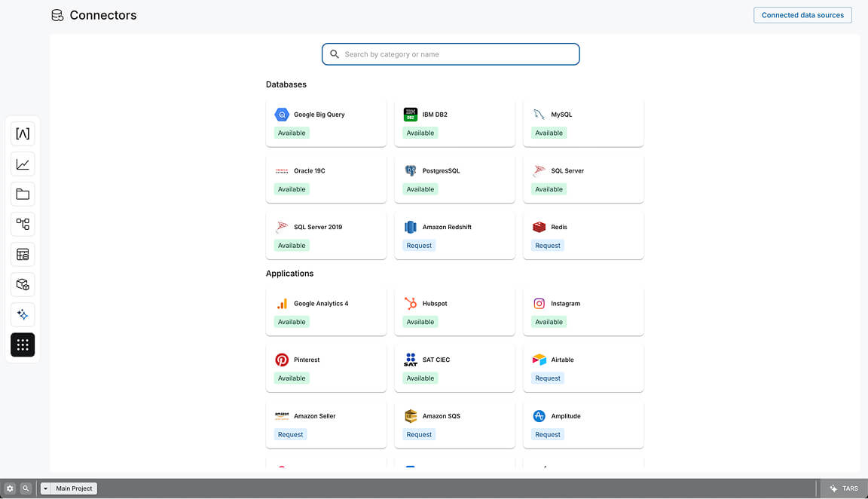Viewport: 868px width, 499px height.
Task: Click the Google Big Query logo
Action: (282, 115)
